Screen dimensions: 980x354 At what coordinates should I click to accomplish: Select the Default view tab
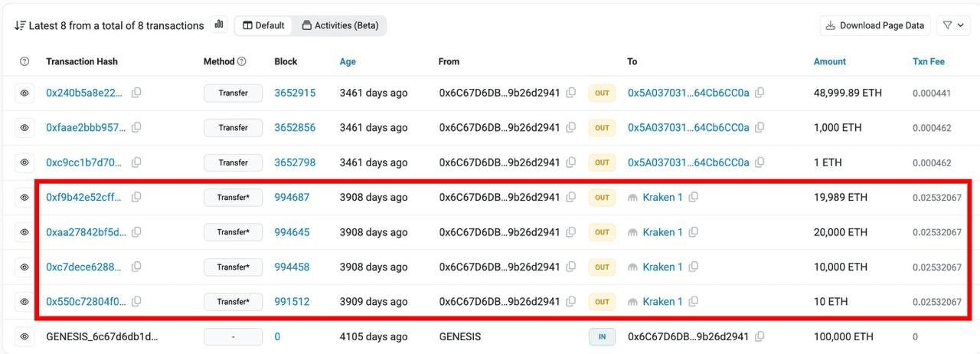click(263, 25)
